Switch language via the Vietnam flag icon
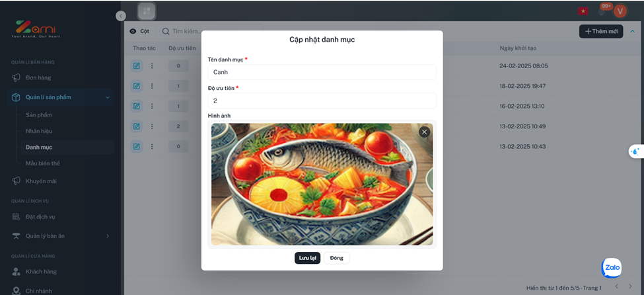The width and height of the screenshot is (644, 295). (583, 11)
